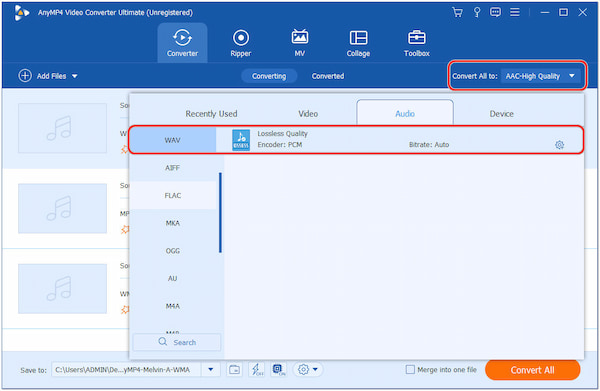Screen dimensions: 600x391
Task: Open the bottom settings gear
Action: [303, 370]
